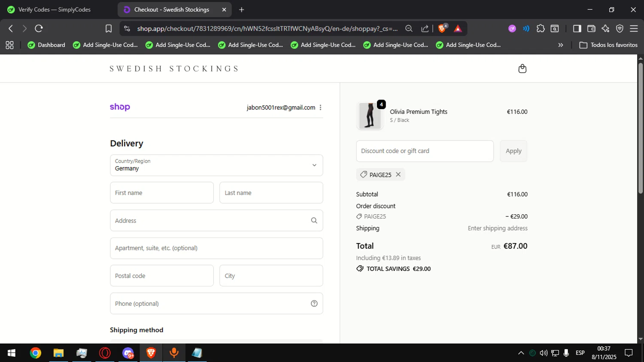This screenshot has width=644, height=362.
Task: Focus the Address input field
Action: (x=216, y=221)
